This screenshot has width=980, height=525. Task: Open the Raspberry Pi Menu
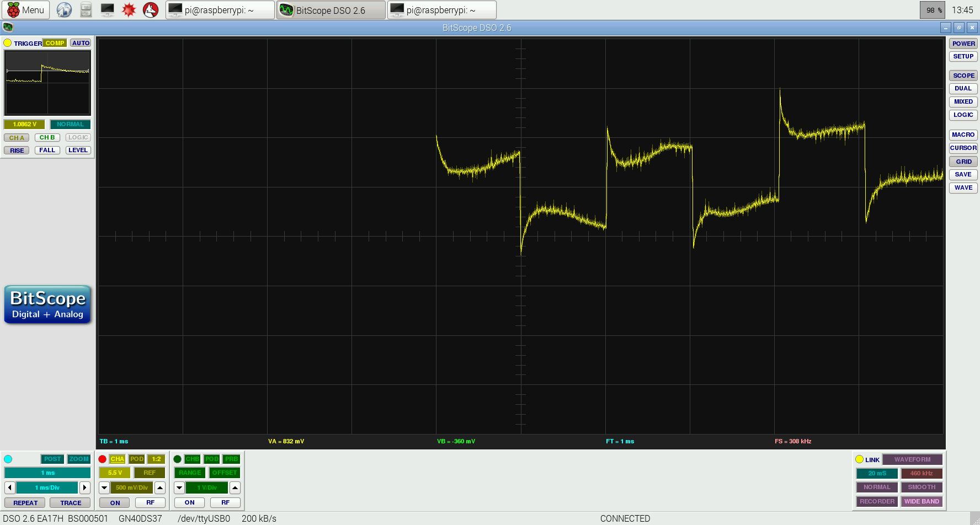(26, 9)
